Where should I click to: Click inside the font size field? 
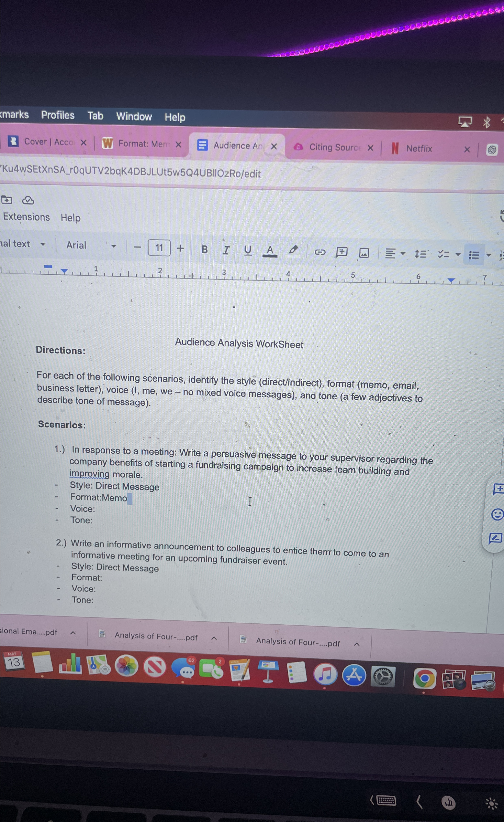pyautogui.click(x=159, y=248)
